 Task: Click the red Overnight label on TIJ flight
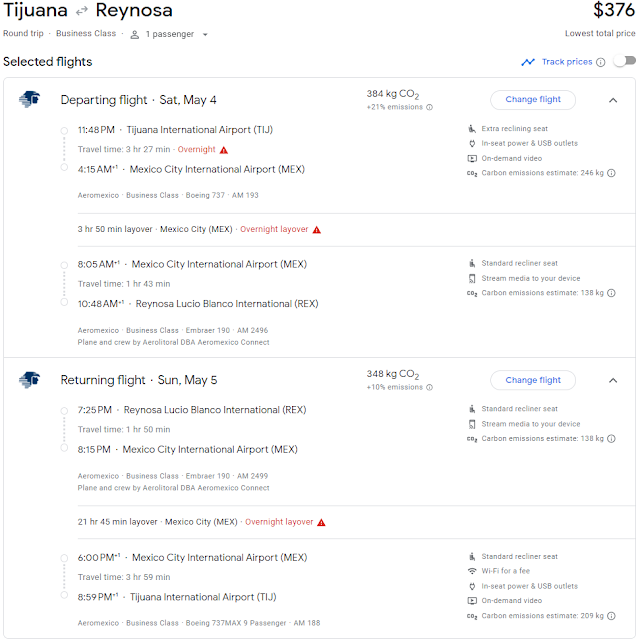pyautogui.click(x=196, y=149)
